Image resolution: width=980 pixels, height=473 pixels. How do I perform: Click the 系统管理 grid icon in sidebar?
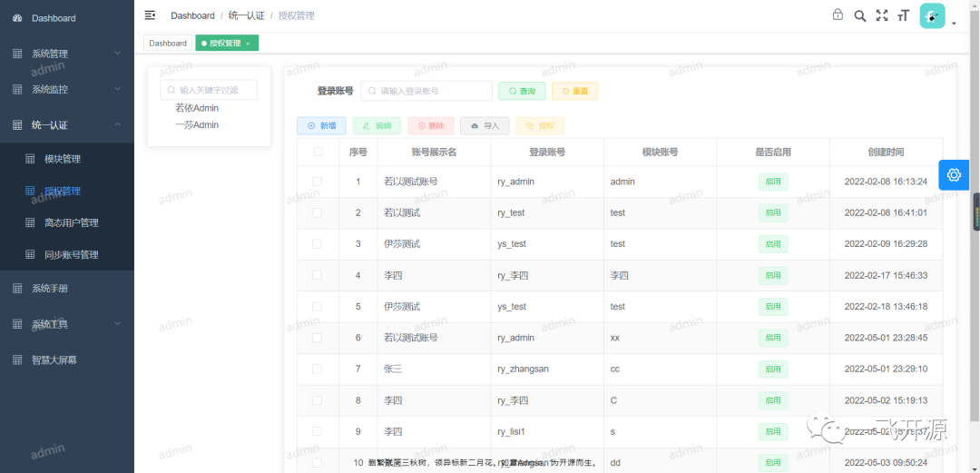pyautogui.click(x=17, y=54)
